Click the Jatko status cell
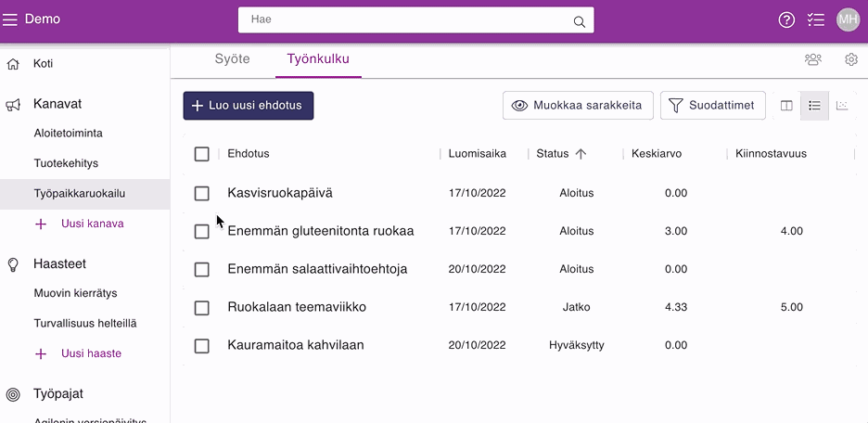Image resolution: width=868 pixels, height=423 pixels. tap(576, 307)
